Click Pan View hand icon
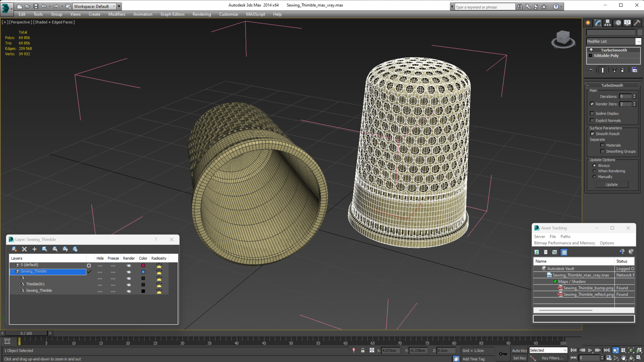644x362 pixels. (x=623, y=358)
